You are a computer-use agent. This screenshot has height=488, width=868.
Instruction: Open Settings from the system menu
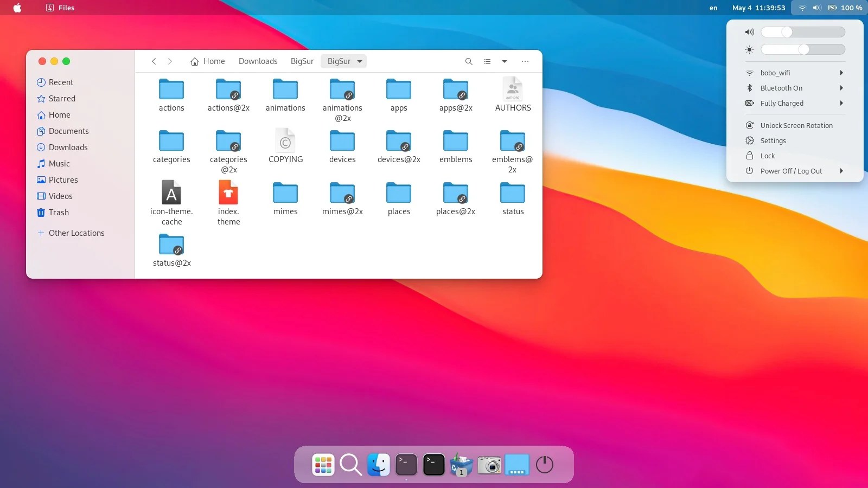[773, 140]
